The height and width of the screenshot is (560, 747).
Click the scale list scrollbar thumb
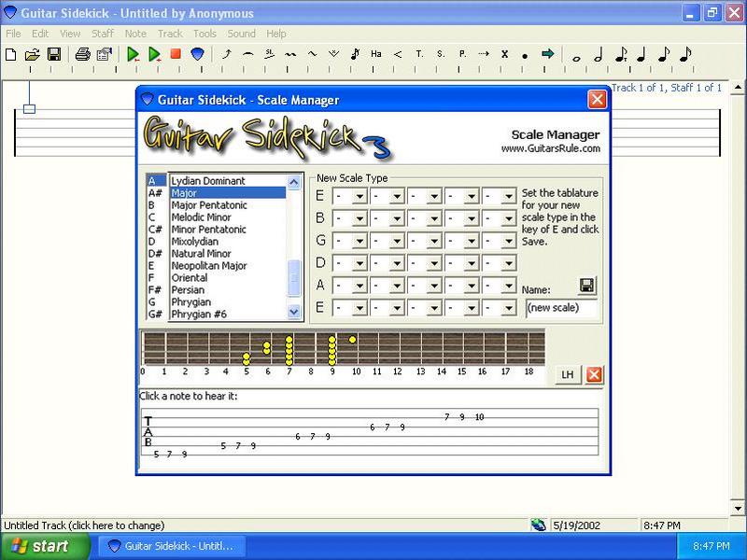(294, 278)
